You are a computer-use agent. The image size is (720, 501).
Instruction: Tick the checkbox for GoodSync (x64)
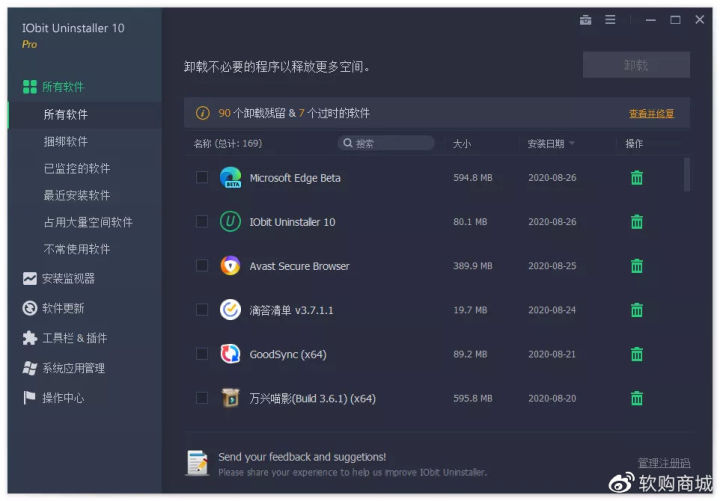click(x=202, y=354)
